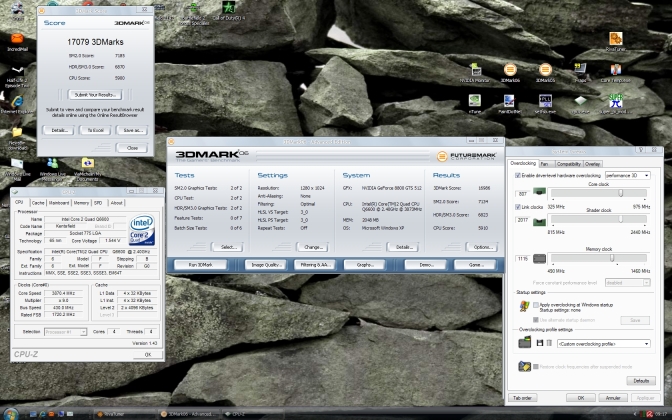Click the Filtering & AA button

point(315,265)
